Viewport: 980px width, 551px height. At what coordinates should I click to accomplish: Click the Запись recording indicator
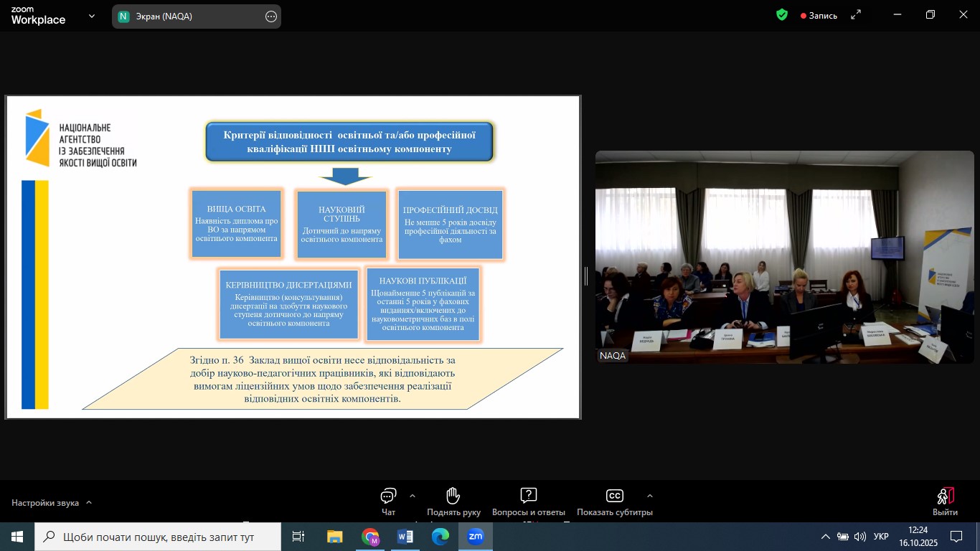[819, 16]
